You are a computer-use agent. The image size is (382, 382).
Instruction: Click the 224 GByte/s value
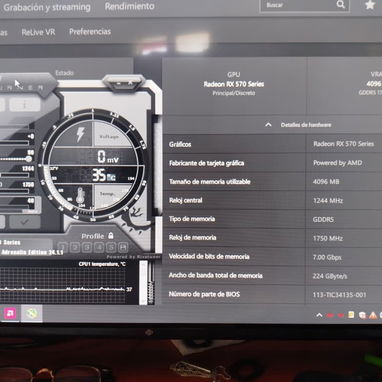coord(330,276)
